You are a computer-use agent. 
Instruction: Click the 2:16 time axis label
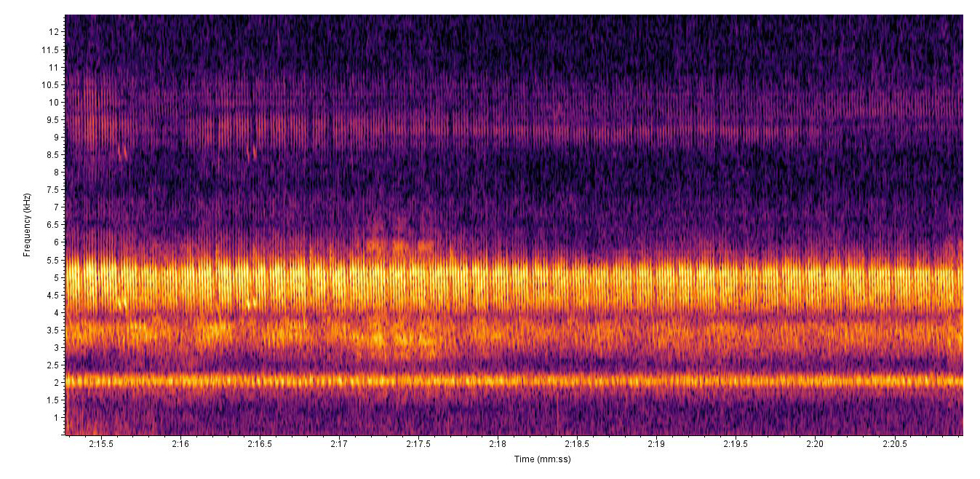click(180, 444)
